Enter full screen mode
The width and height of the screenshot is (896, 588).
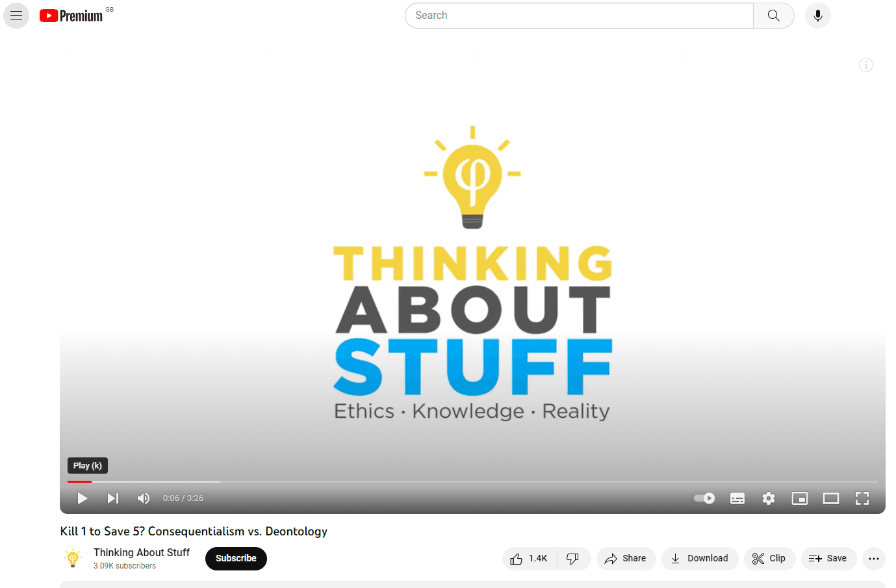(862, 498)
